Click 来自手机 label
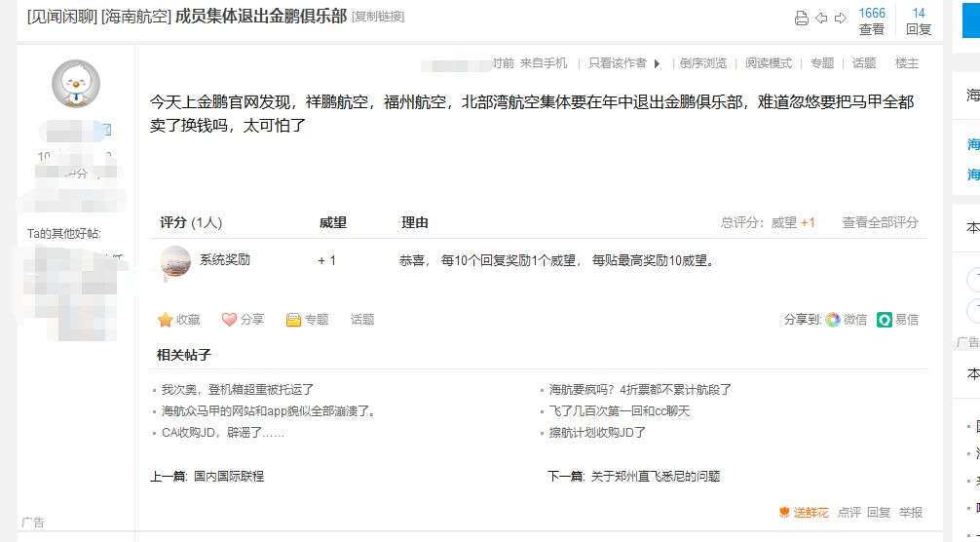 pos(544,63)
